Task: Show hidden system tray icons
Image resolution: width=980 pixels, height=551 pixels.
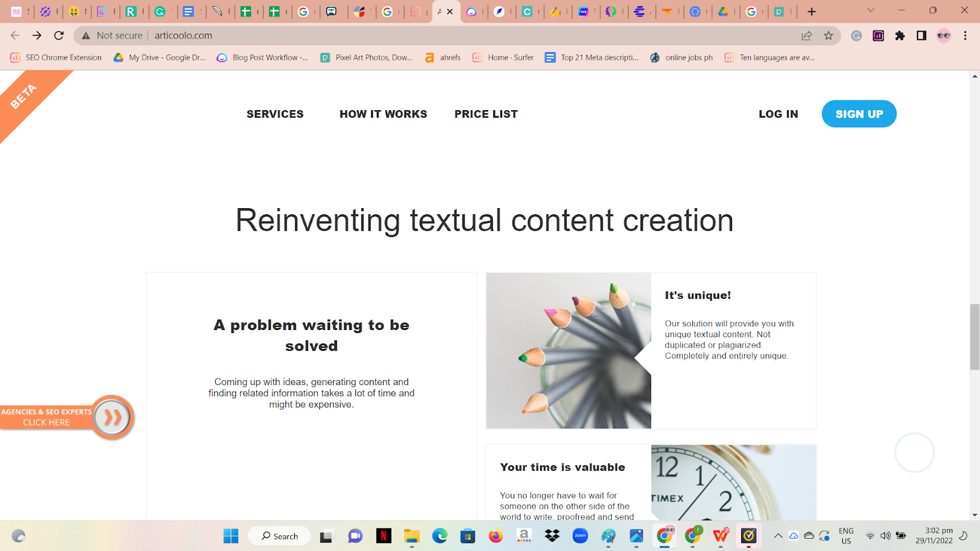Action: [x=778, y=536]
